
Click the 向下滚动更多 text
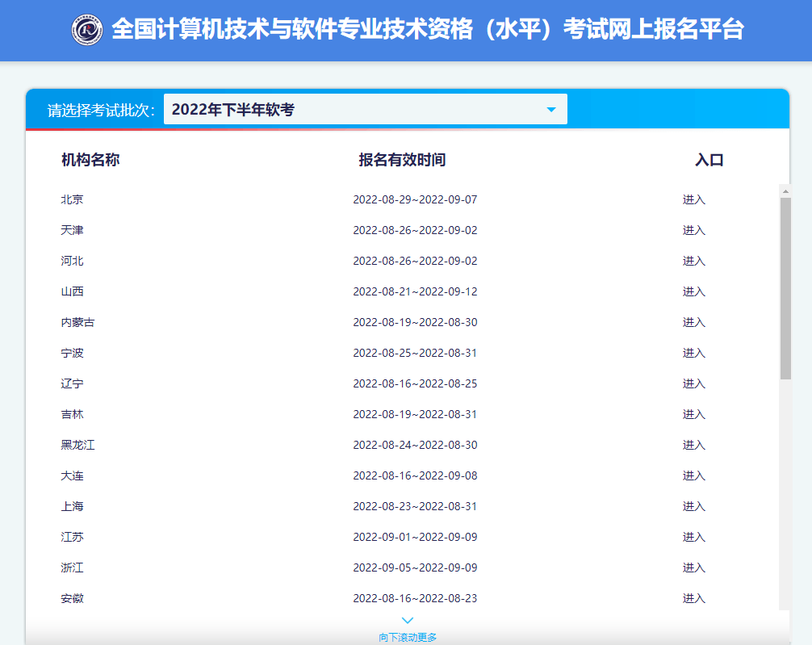(408, 637)
